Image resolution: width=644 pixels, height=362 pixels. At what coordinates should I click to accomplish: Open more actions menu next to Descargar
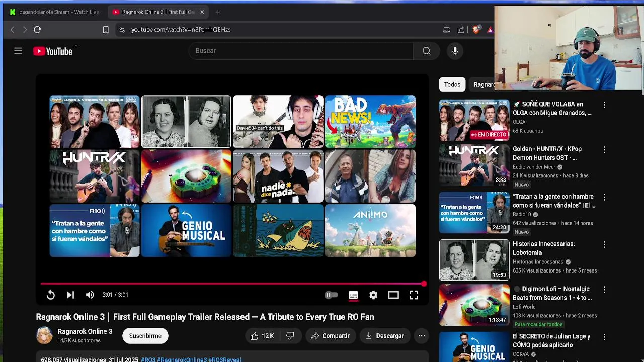point(422,336)
